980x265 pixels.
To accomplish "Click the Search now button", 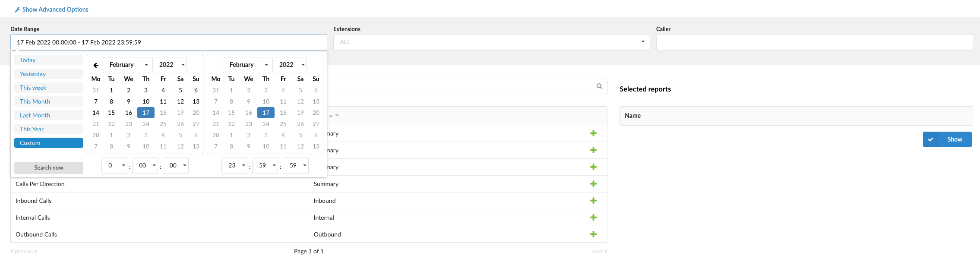I will point(49,168).
